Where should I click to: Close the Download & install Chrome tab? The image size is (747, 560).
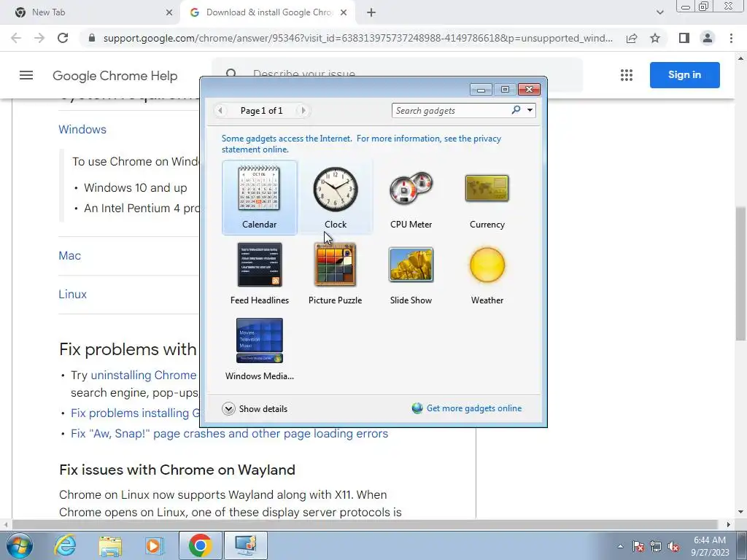click(344, 13)
